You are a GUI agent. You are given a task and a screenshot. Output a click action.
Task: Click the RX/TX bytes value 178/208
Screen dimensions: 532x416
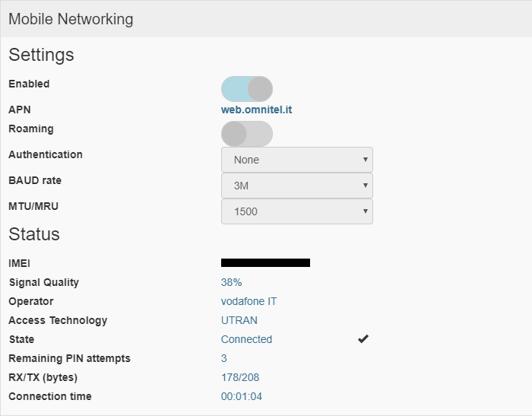[240, 377]
